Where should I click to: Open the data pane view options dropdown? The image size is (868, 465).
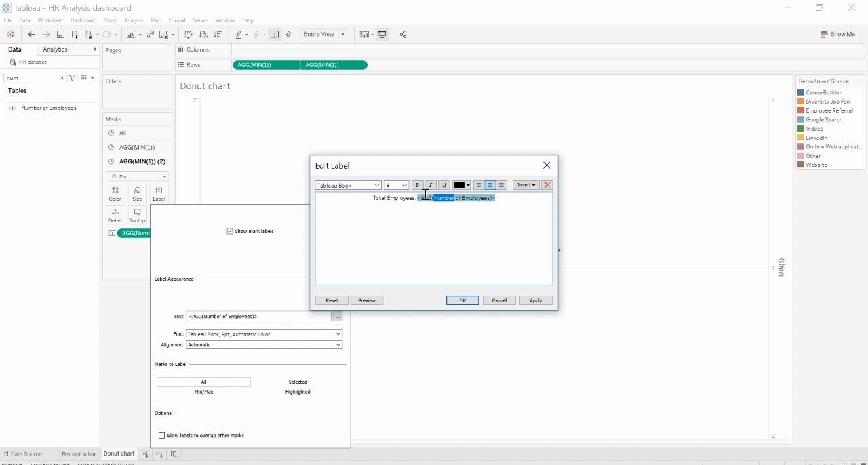(87, 78)
